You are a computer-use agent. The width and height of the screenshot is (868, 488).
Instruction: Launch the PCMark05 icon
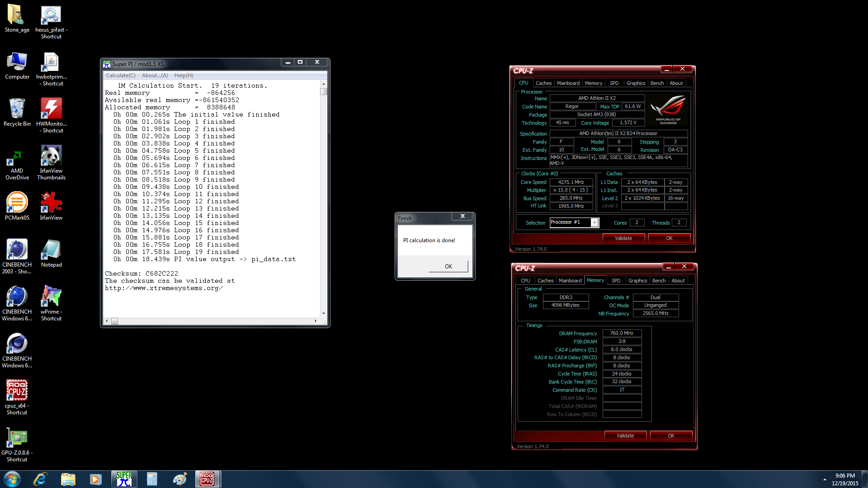click(x=17, y=207)
